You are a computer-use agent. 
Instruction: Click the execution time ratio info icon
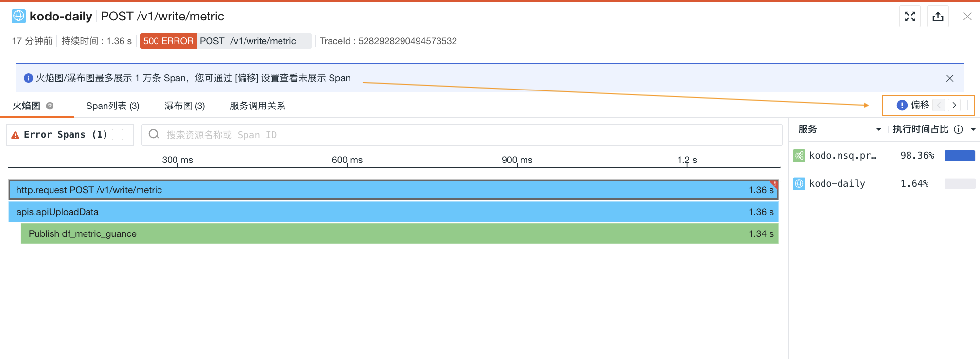(958, 129)
